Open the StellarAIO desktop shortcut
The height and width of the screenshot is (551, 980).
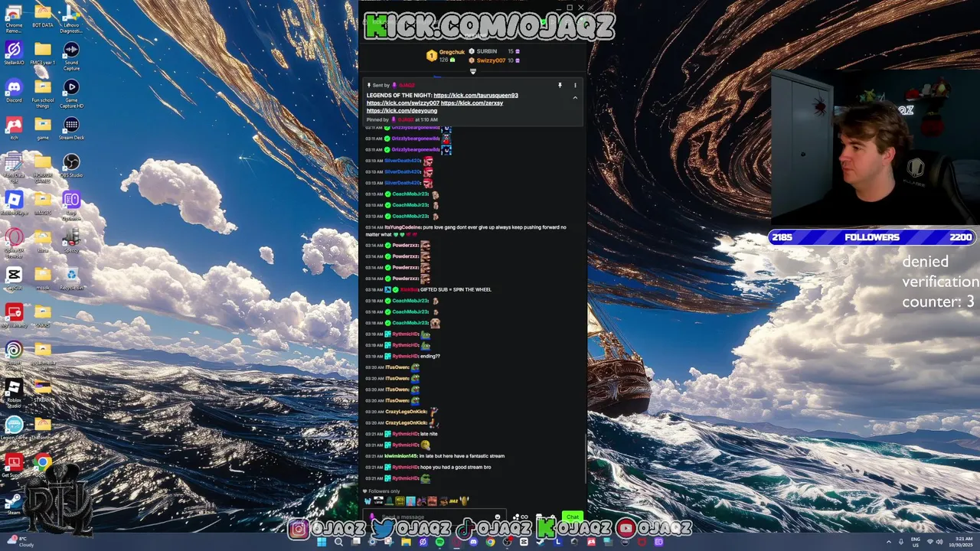tap(14, 54)
